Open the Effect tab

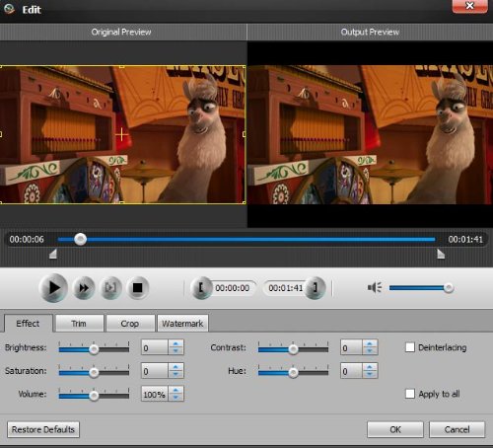pos(28,324)
